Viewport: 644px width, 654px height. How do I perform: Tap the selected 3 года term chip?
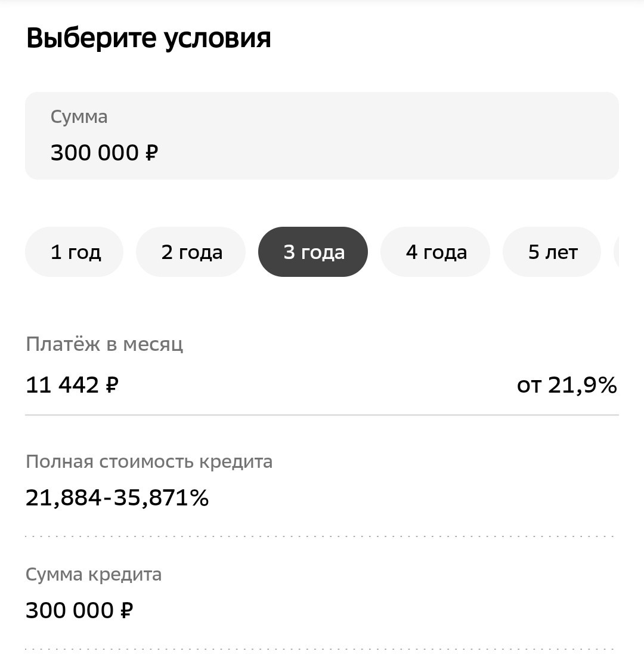(313, 252)
